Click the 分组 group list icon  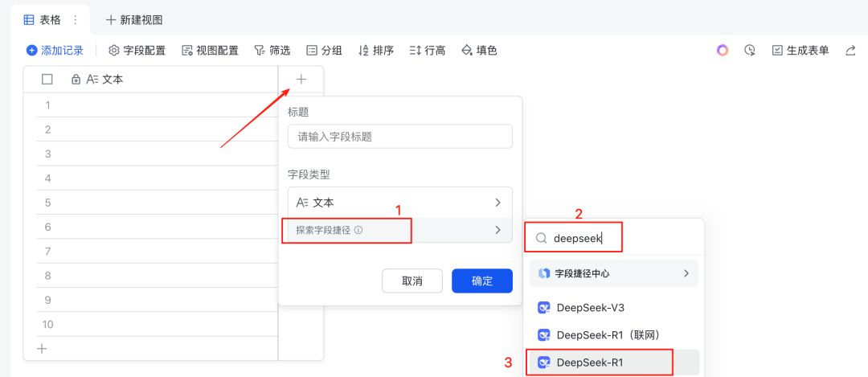point(312,51)
